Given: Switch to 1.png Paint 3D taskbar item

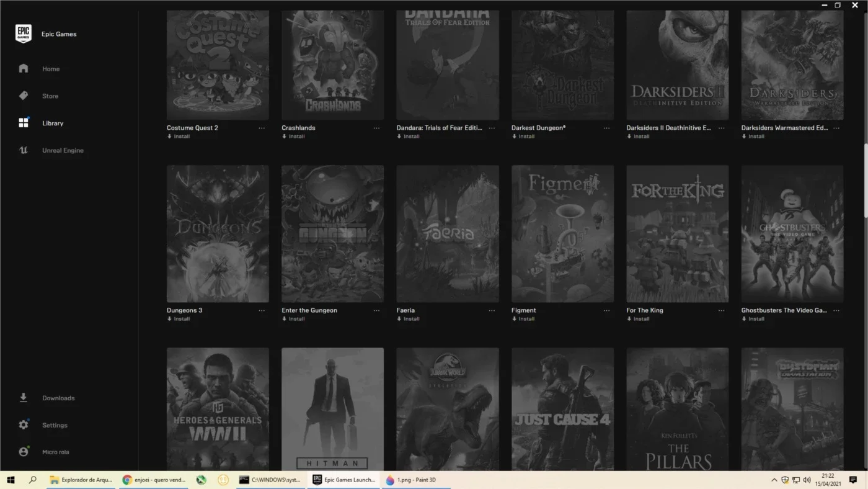Looking at the screenshot, I should tap(416, 480).
